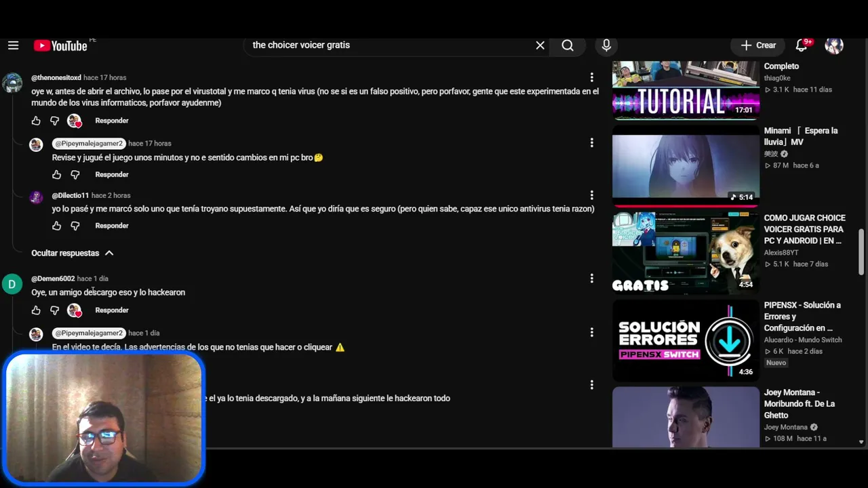
Task: Like the @thenonesitoxd comment
Action: [x=36, y=121]
